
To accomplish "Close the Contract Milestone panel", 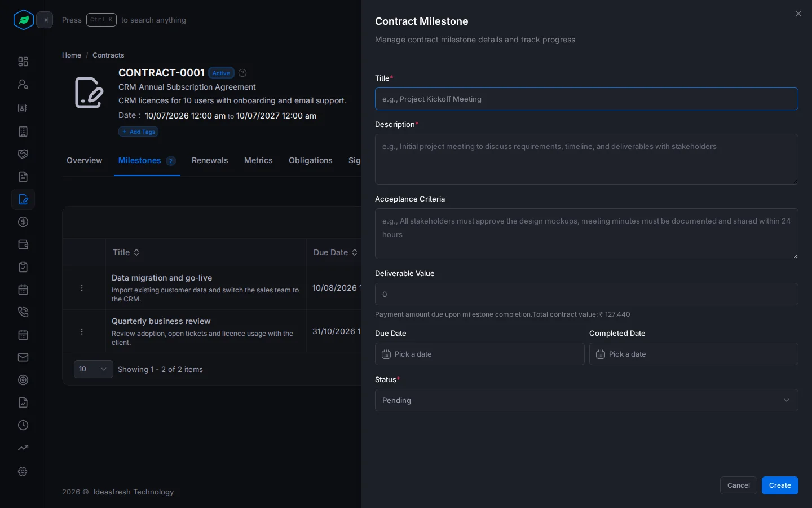I will coord(798,14).
